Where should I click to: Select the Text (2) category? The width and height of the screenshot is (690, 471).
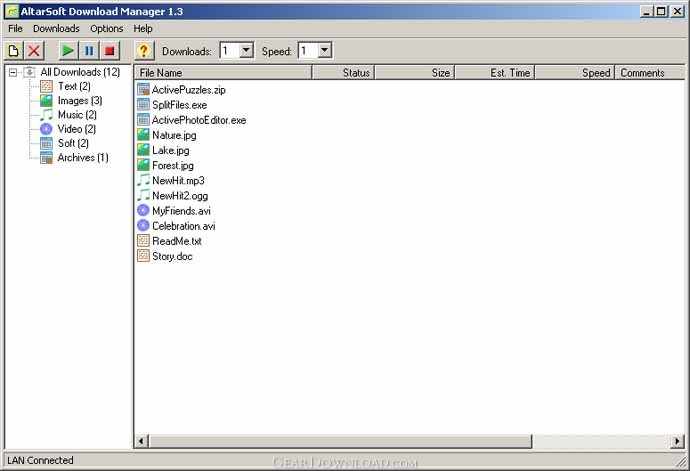tap(74, 86)
